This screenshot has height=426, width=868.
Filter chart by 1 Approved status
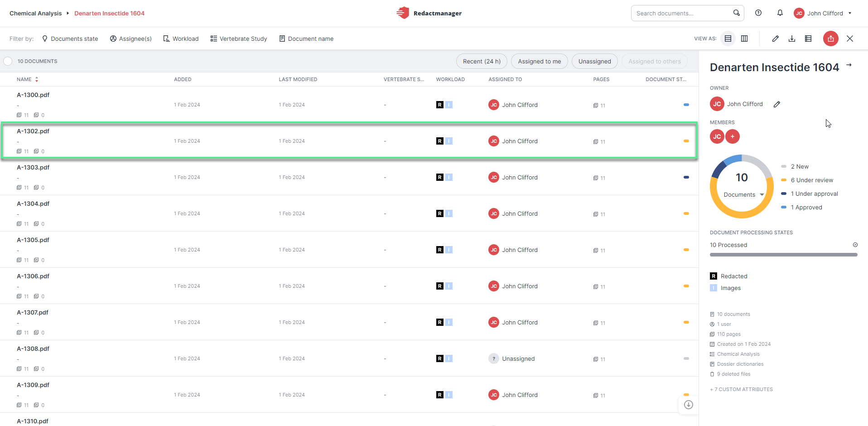[801, 207]
